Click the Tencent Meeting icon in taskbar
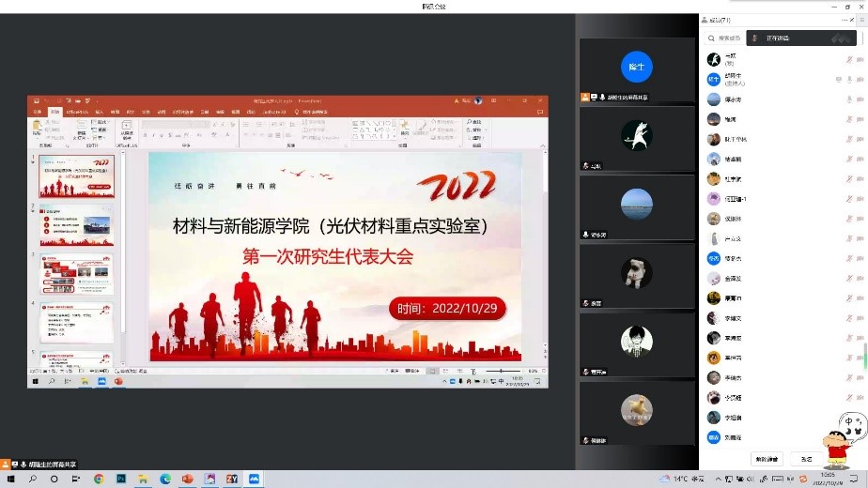This screenshot has width=868, height=488. coord(254,479)
